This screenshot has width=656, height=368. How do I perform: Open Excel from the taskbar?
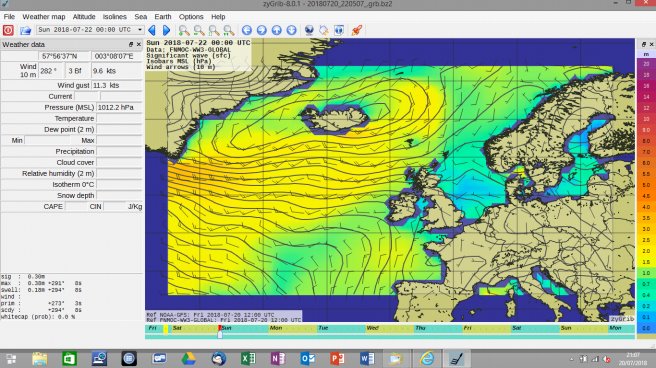pos(248,358)
